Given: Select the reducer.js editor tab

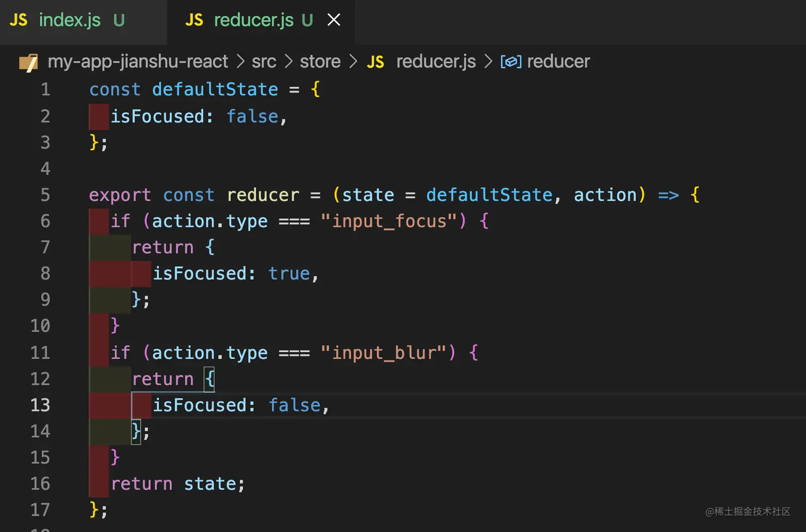Looking at the screenshot, I should click(261, 21).
